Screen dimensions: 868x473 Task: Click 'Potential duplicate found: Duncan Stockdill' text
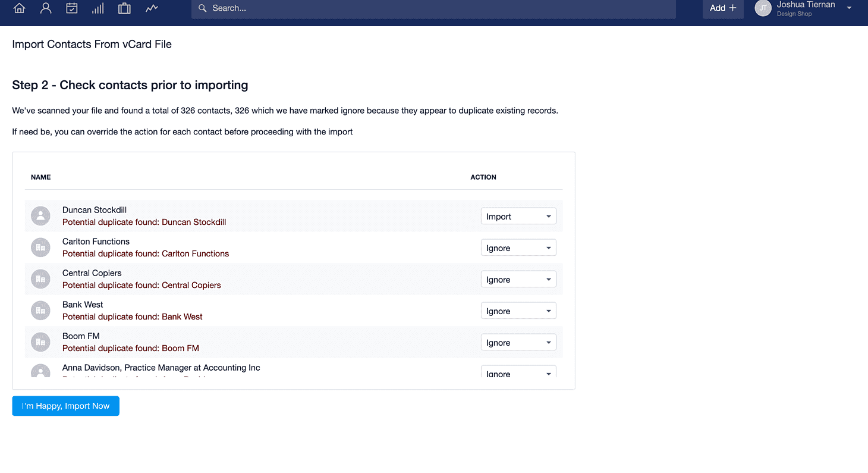pyautogui.click(x=144, y=222)
